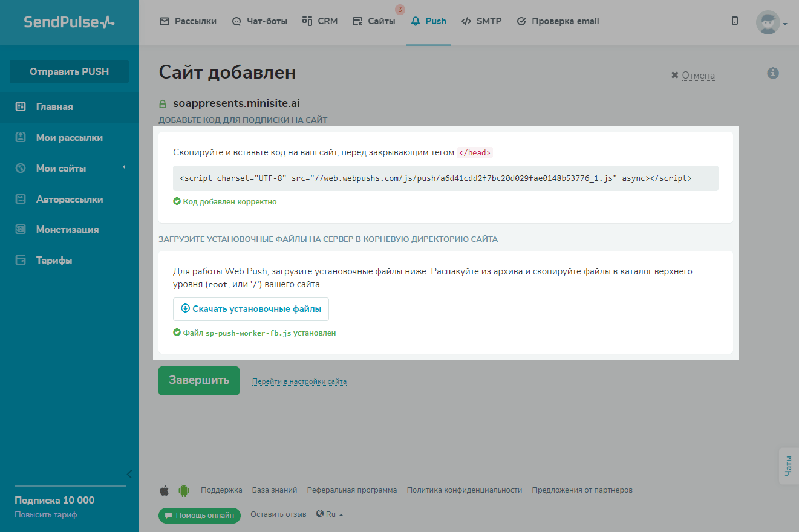Click the Отправить PUSH button
Viewport: 799px width, 532px height.
coord(69,71)
